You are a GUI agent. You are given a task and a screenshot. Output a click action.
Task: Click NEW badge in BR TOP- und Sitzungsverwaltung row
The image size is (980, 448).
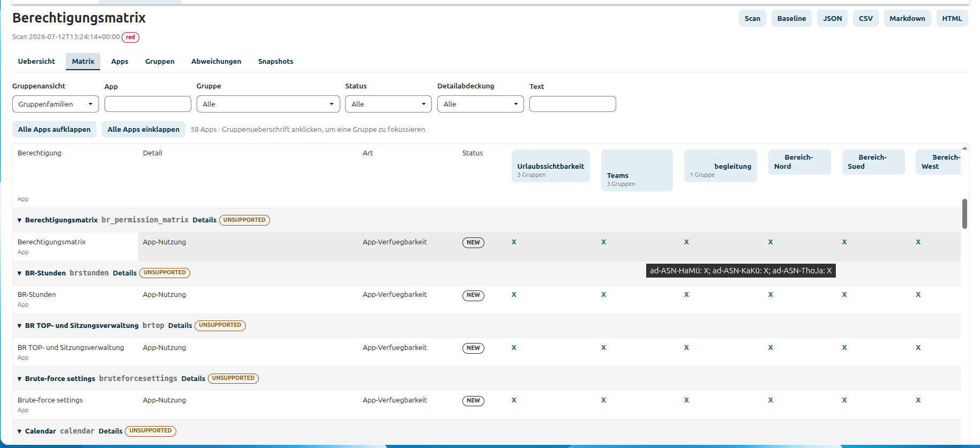pos(473,348)
